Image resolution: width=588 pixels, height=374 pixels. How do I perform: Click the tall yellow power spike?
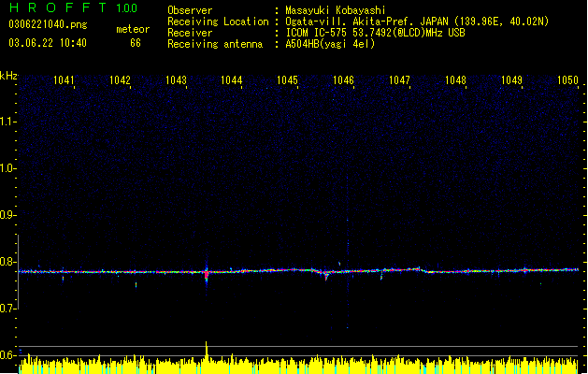(207, 352)
